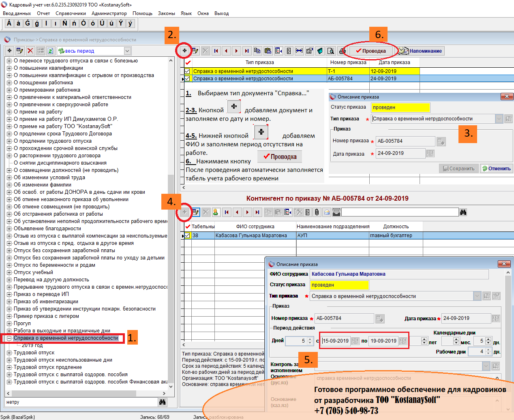Open the 'весь период' period dropdown
Screen dimensions: 514x420
click(x=127, y=51)
